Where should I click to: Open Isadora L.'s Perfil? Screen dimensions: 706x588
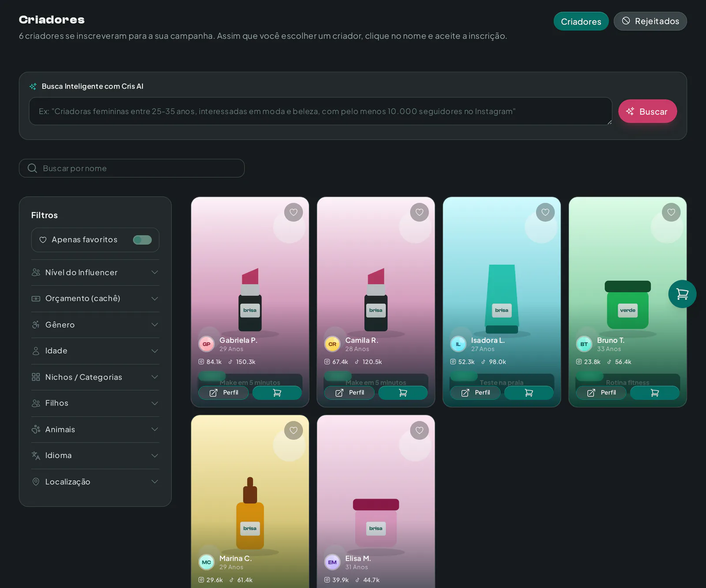tap(476, 393)
